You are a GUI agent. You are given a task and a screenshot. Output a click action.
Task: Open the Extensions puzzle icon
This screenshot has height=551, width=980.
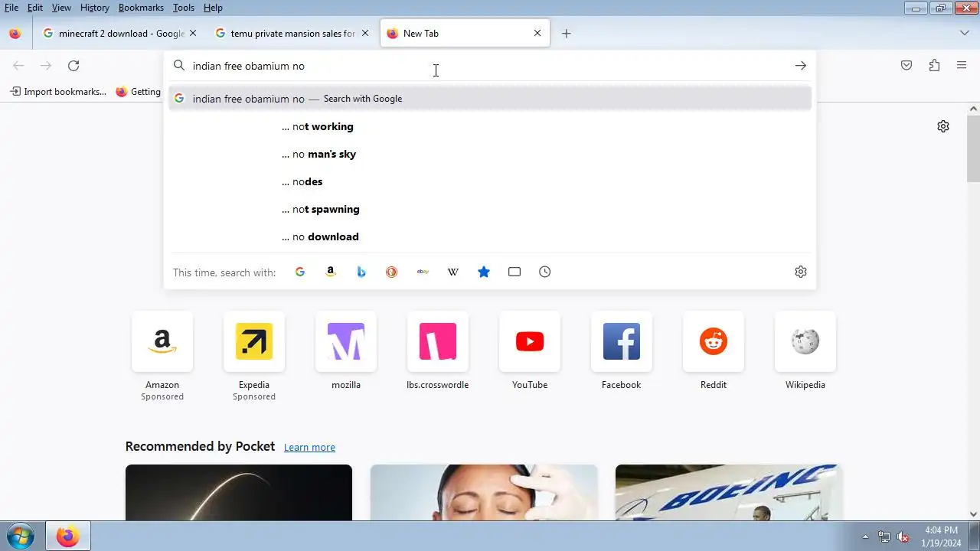934,66
